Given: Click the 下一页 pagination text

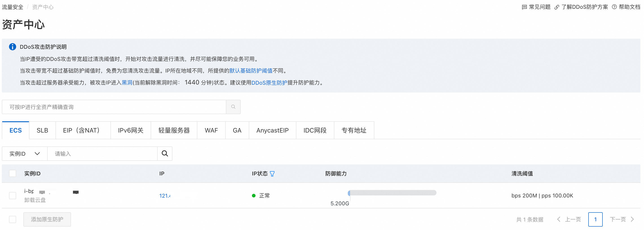Looking at the screenshot, I should [x=618, y=219].
